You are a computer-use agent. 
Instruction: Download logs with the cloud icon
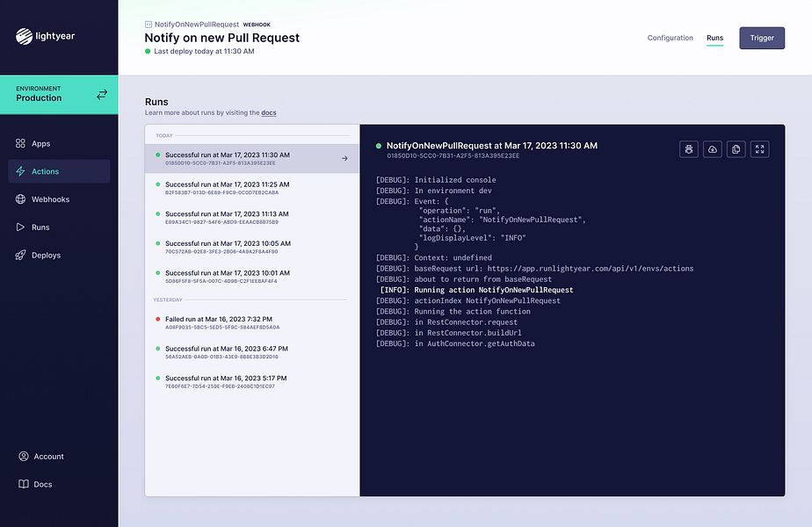(x=713, y=149)
